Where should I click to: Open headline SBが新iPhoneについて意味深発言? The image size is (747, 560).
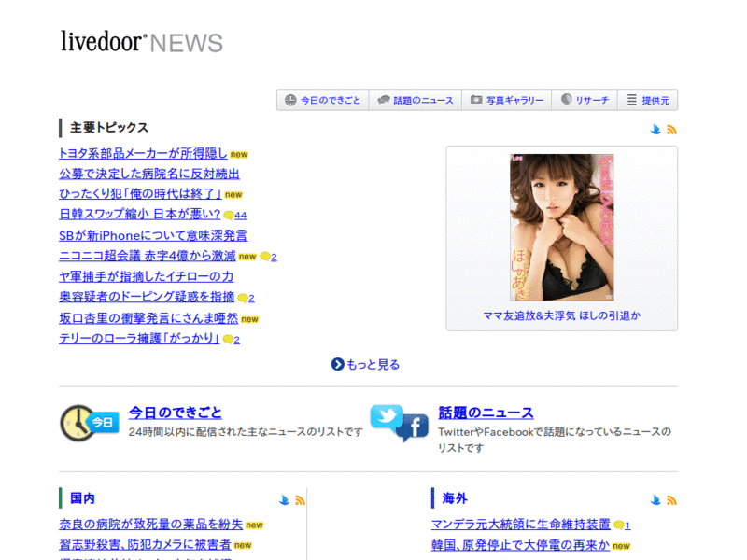tap(153, 235)
